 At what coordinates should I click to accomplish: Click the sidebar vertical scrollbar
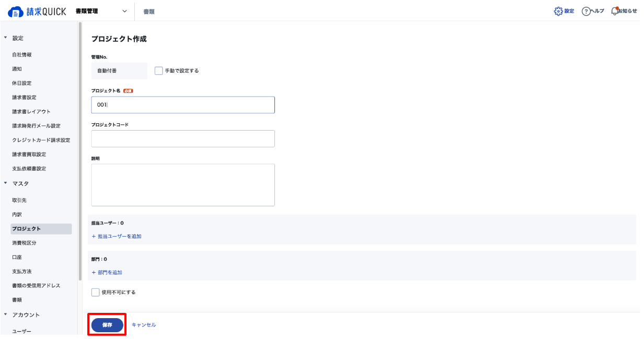click(80, 151)
